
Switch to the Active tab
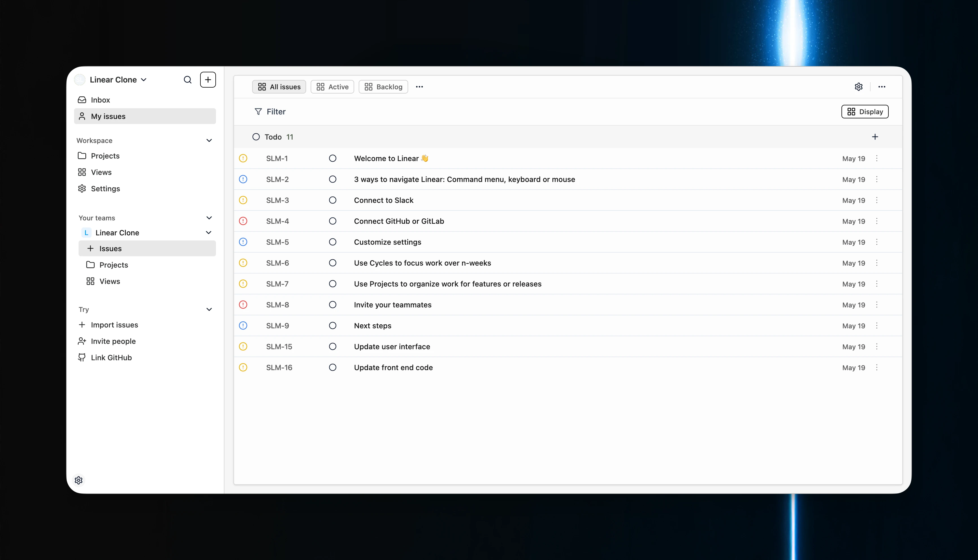[x=332, y=87]
